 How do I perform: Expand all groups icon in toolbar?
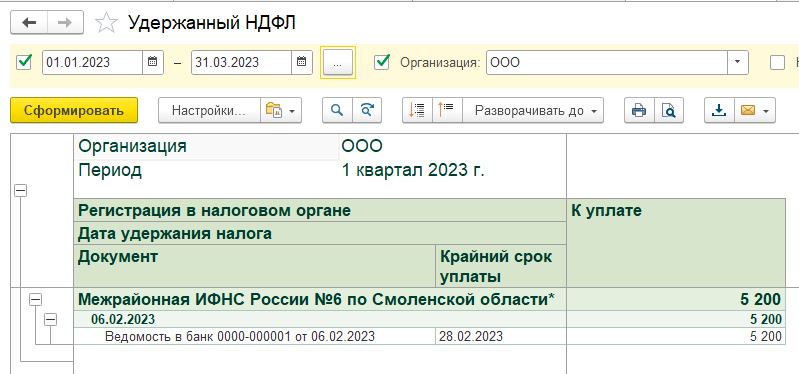coord(447,110)
